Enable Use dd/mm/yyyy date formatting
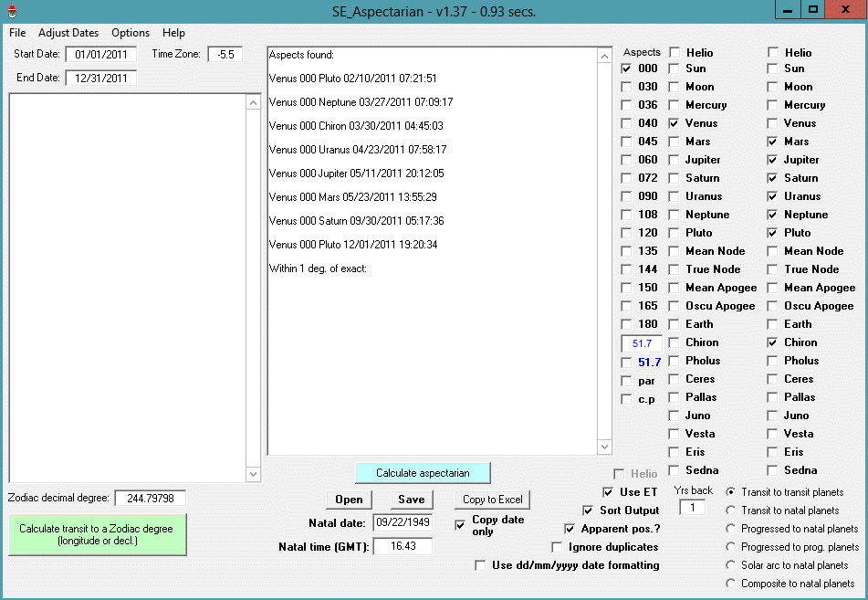Screen dimensions: 868x600 (x=480, y=565)
